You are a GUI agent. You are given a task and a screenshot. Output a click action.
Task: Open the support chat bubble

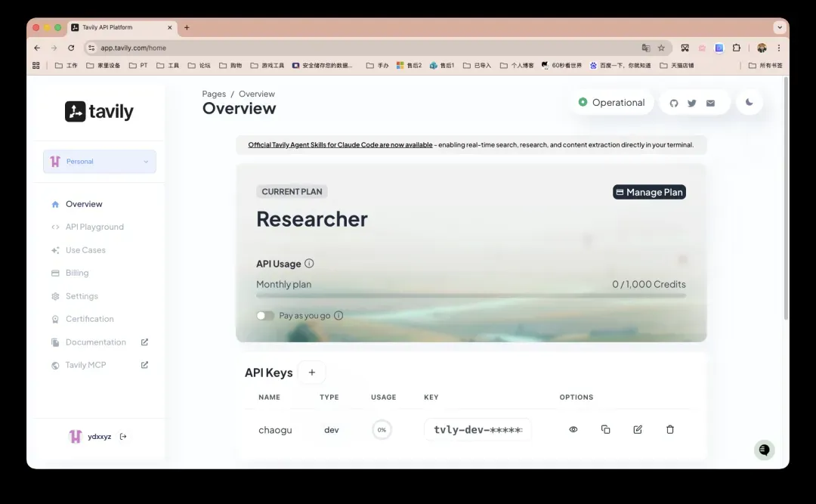click(764, 450)
